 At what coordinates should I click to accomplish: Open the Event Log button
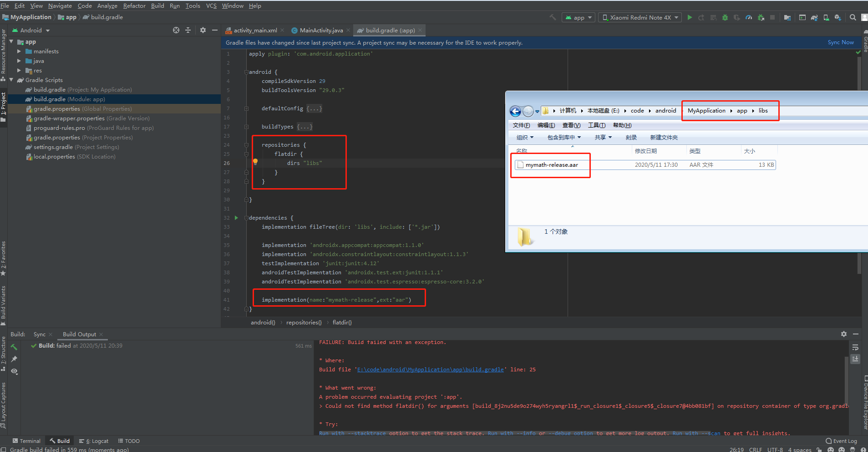point(841,441)
